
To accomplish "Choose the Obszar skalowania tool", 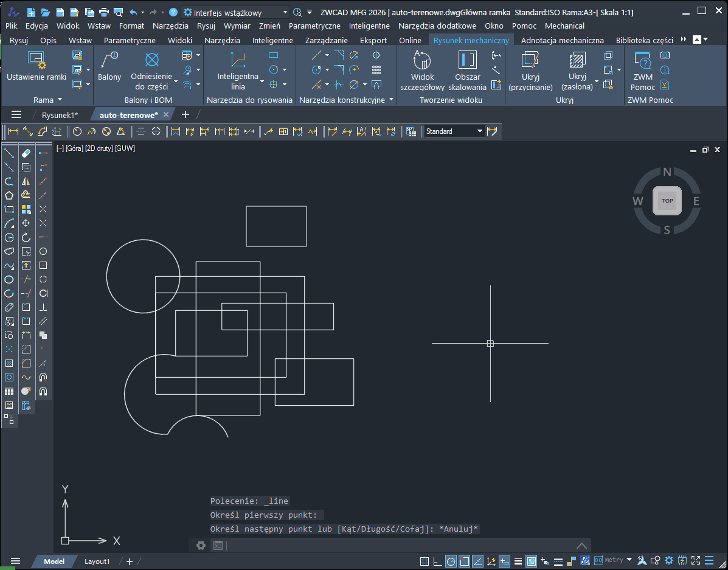I will coord(467,67).
